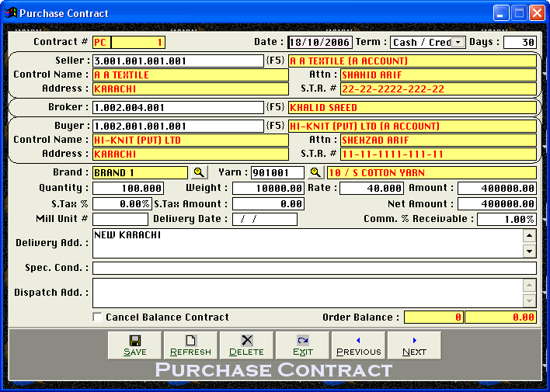Enable Cancel Balance Contract checkbox
The image size is (550, 392).
click(x=97, y=317)
